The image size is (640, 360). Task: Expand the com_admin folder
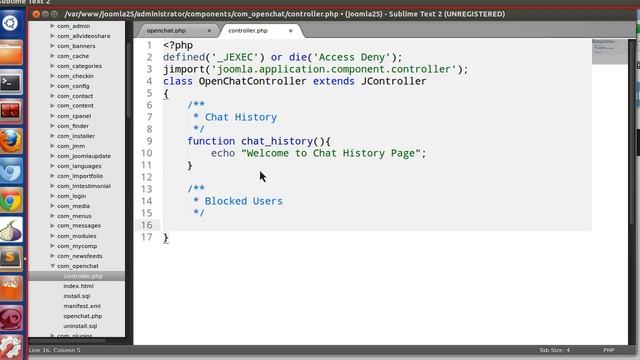52,26
